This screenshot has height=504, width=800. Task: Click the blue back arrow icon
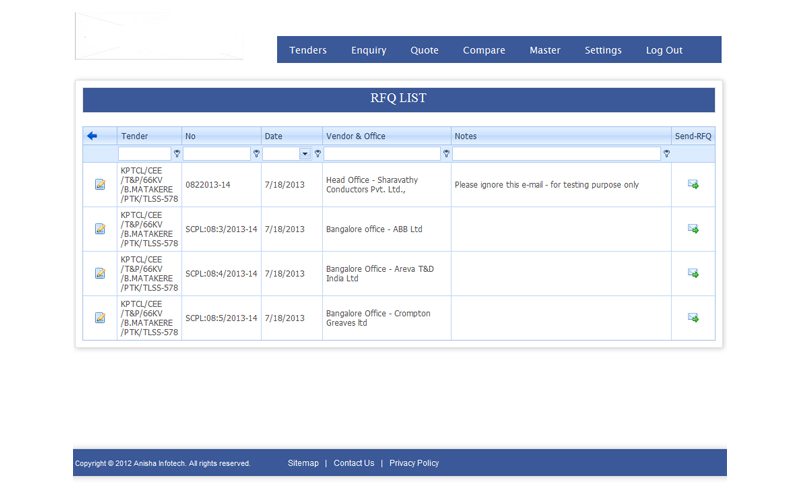click(92, 136)
